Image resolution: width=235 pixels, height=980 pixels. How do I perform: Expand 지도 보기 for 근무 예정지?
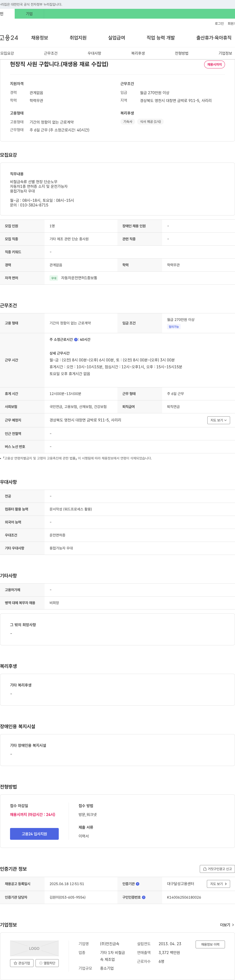(x=219, y=420)
